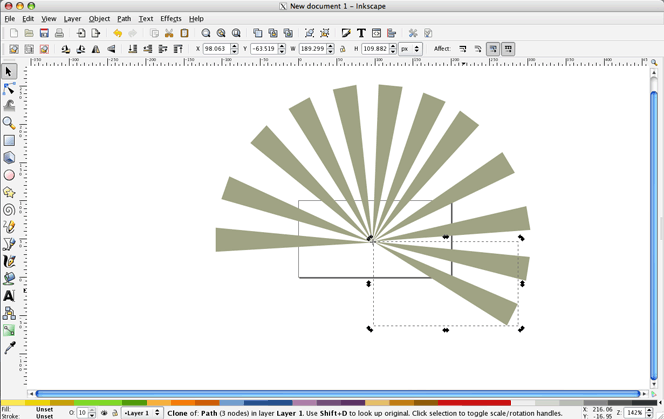Open the Edit menu
664x419 pixels.
coord(28,19)
